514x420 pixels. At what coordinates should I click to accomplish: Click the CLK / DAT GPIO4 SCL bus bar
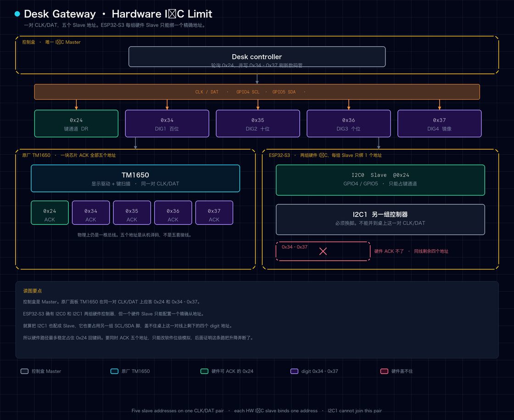pyautogui.click(x=257, y=92)
